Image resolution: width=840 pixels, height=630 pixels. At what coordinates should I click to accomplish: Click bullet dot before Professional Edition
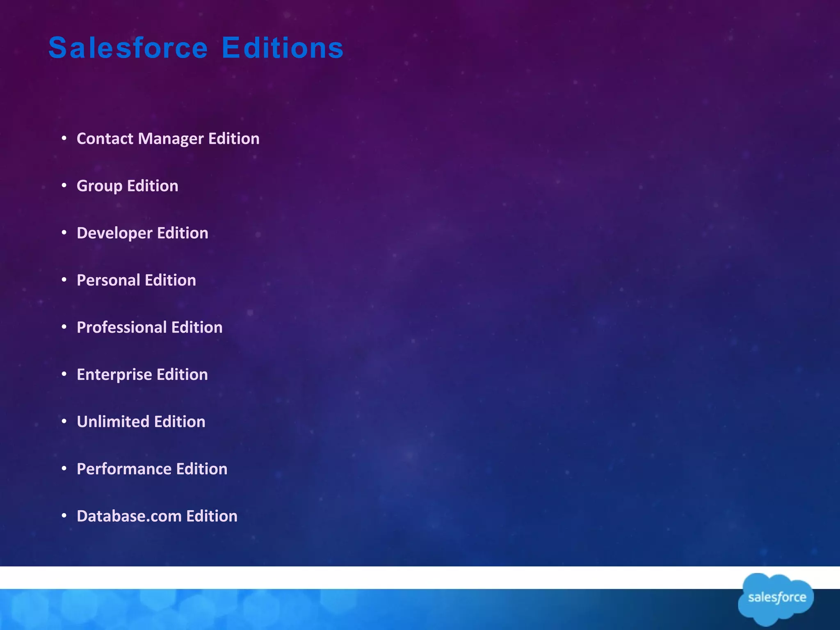coord(64,327)
